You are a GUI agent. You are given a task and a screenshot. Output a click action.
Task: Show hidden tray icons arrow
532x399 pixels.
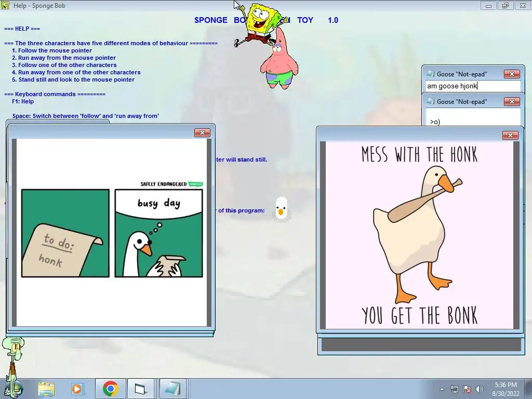tap(442, 389)
